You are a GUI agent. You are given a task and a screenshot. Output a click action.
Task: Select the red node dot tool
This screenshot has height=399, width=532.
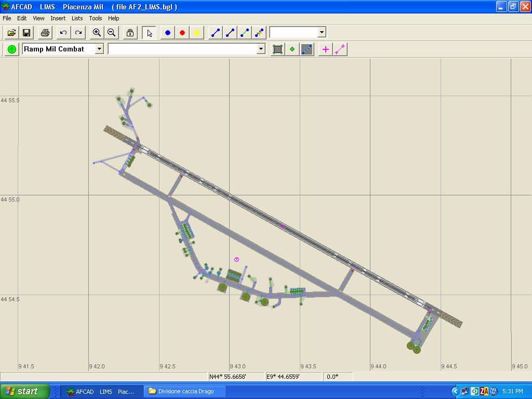[182, 33]
